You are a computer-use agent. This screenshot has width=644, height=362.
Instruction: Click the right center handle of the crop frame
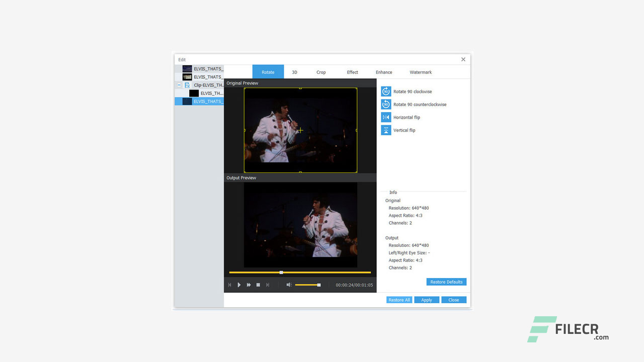click(x=357, y=130)
